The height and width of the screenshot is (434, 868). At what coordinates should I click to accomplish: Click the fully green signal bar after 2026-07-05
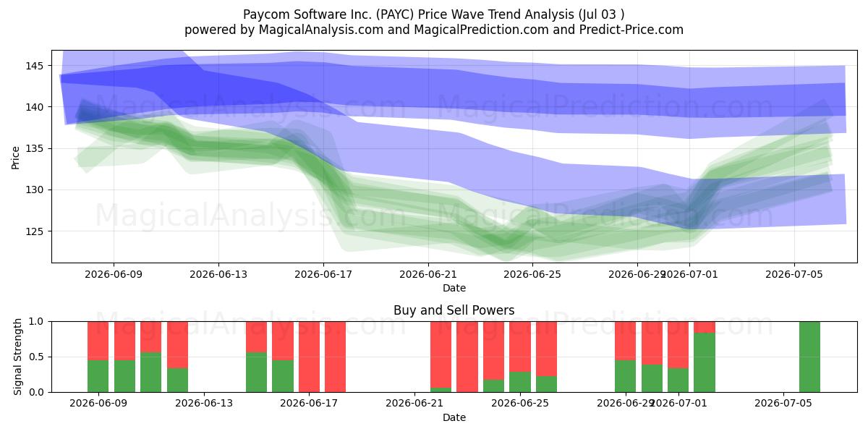pyautogui.click(x=810, y=357)
